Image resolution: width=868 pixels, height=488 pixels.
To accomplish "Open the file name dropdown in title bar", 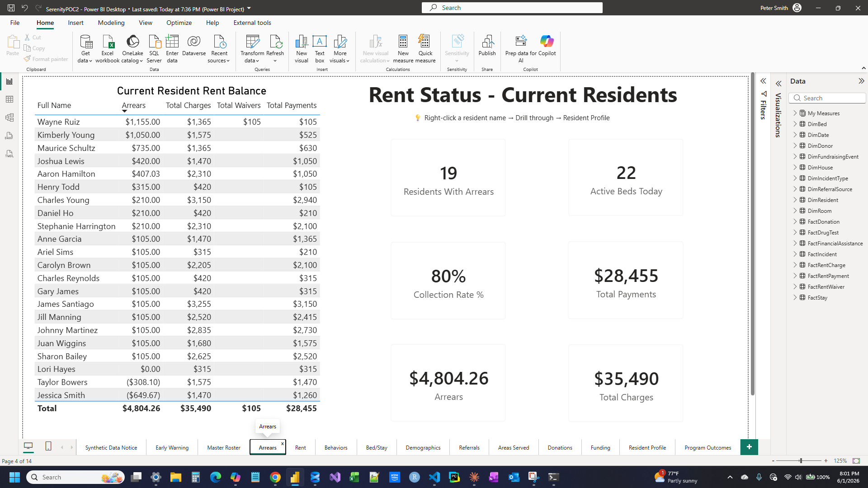I will 249,9.
